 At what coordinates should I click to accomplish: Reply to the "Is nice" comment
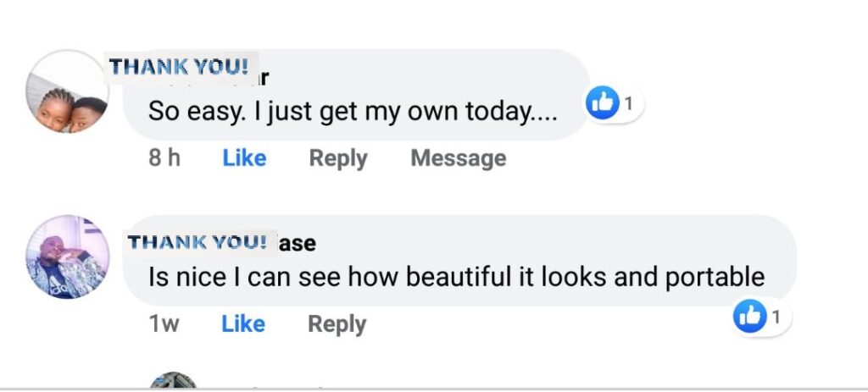point(337,324)
